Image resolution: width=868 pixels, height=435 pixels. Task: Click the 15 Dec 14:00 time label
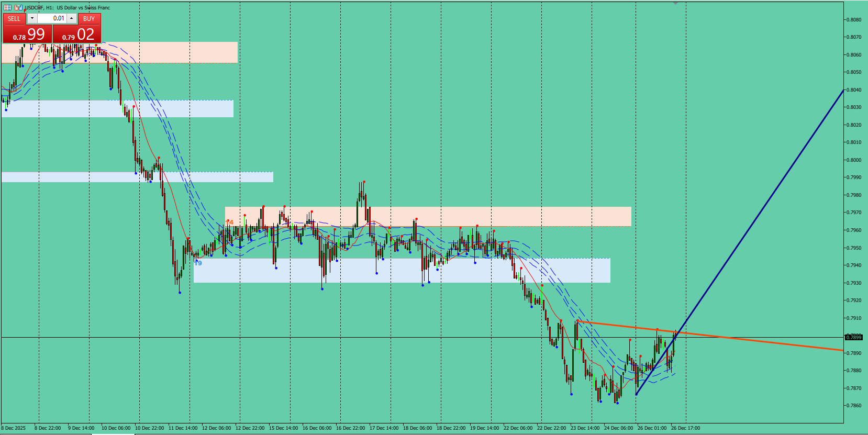[284, 428]
